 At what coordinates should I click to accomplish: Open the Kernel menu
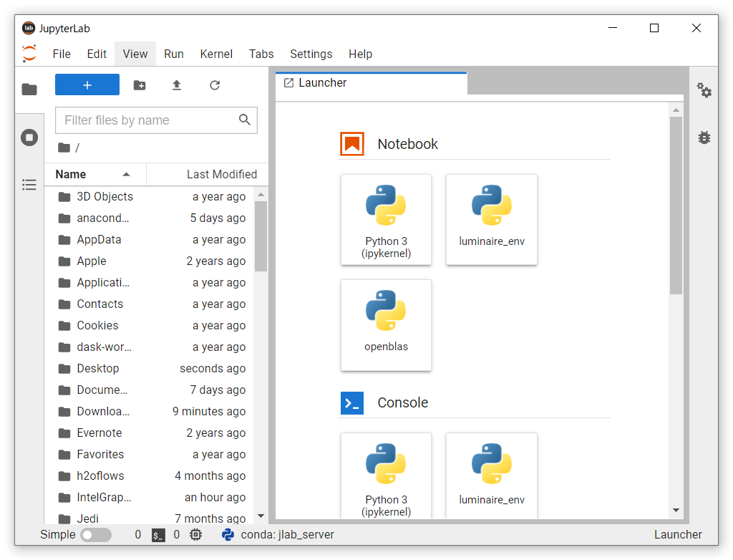point(216,54)
